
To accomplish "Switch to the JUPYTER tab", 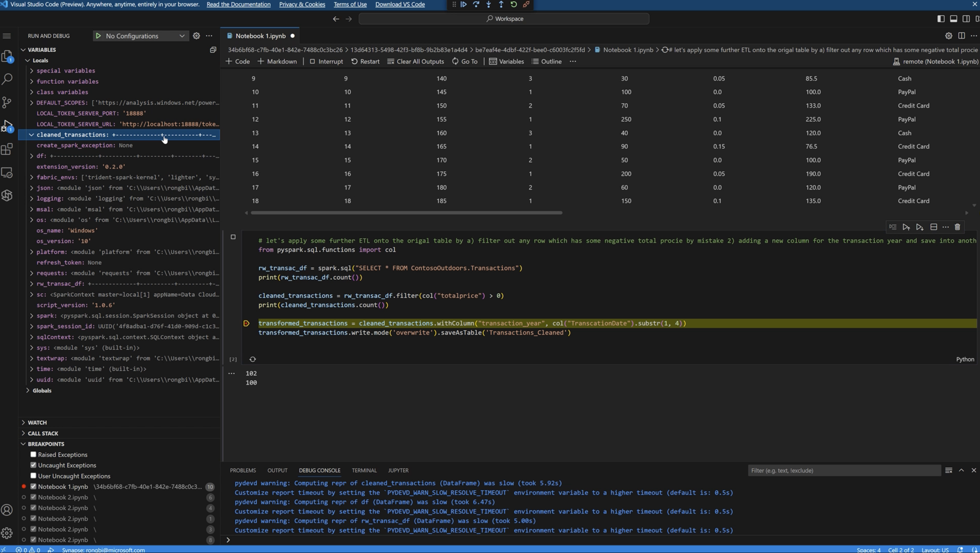I will pyautogui.click(x=398, y=470).
